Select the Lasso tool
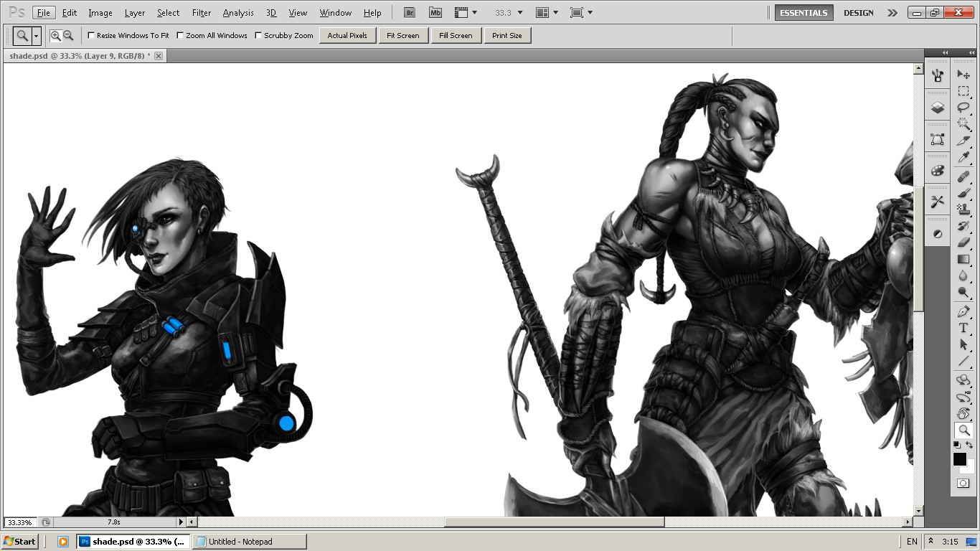The height and width of the screenshot is (551, 980). 963,108
